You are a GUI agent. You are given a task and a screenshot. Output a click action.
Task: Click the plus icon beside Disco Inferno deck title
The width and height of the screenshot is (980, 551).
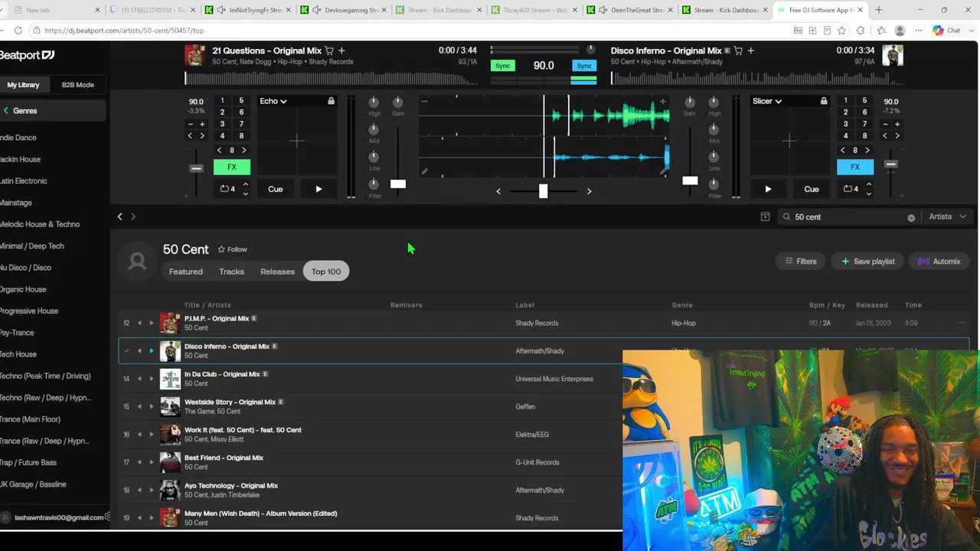750,51
